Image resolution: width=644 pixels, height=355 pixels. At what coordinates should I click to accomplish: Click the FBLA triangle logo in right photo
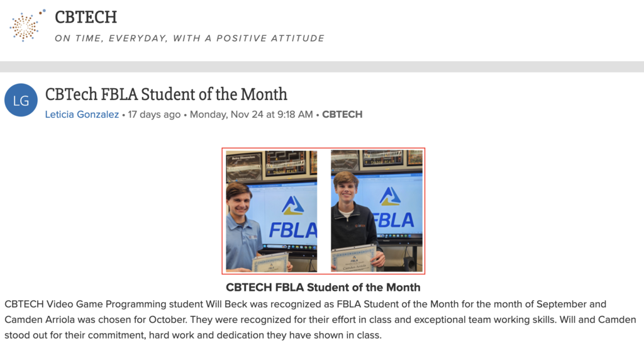(390, 196)
